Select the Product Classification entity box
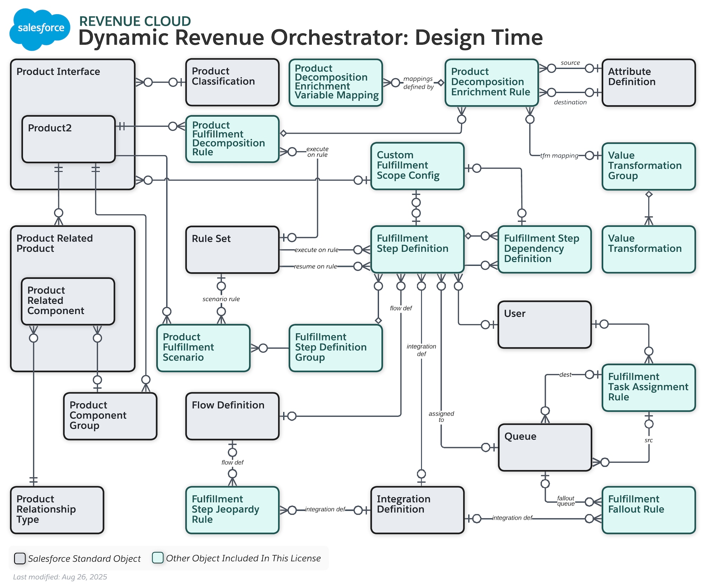 [x=233, y=83]
